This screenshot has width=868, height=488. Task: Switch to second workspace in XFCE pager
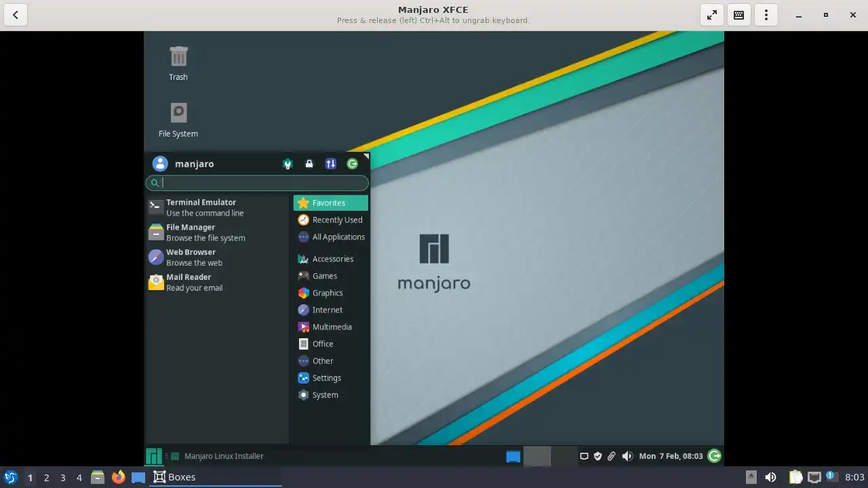(564, 456)
